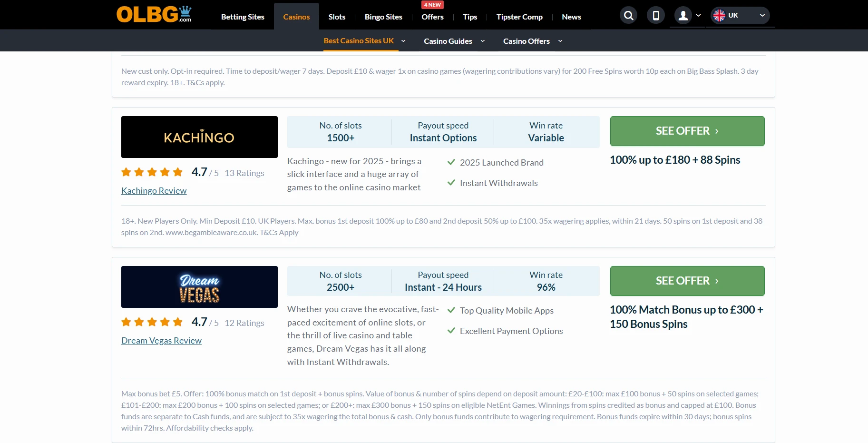Viewport: 868px width, 443px height.
Task: Click the mobile phone icon
Action: pyautogui.click(x=655, y=16)
